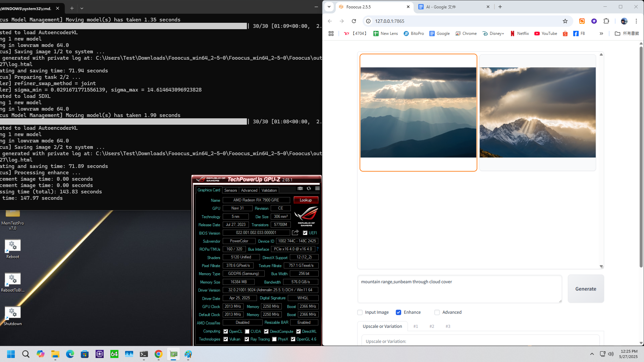Open the Chrome extensions puzzle icon
Image resolution: width=644 pixels, height=362 pixels.
606,21
